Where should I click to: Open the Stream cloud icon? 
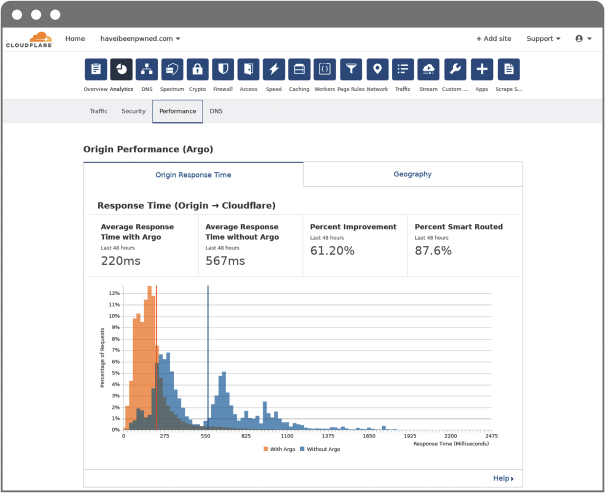429,69
